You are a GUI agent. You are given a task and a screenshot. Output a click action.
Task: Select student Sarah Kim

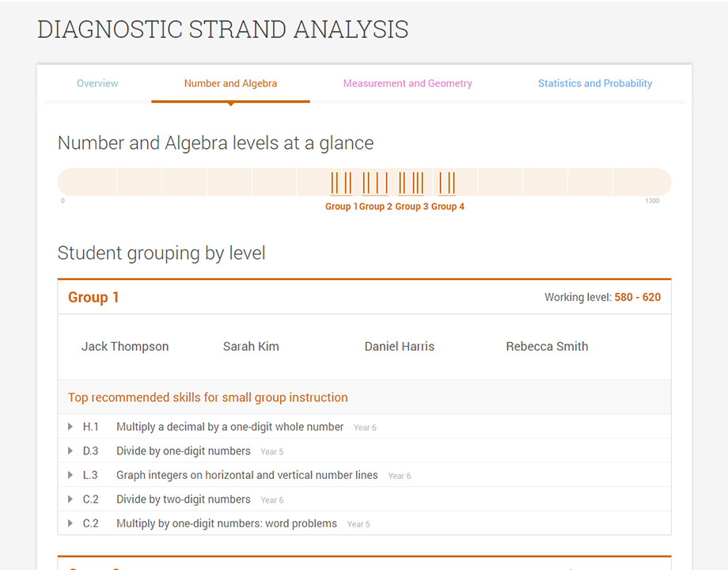pos(251,346)
